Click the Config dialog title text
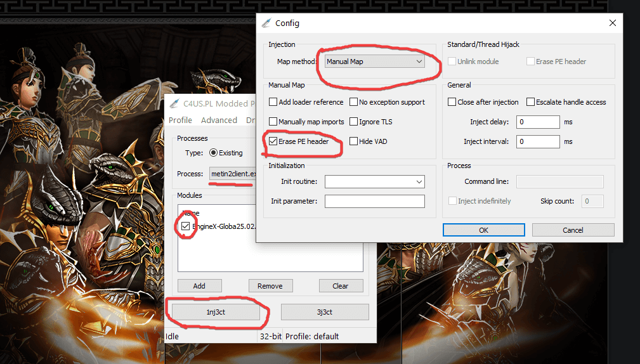The image size is (640, 364). tap(287, 23)
